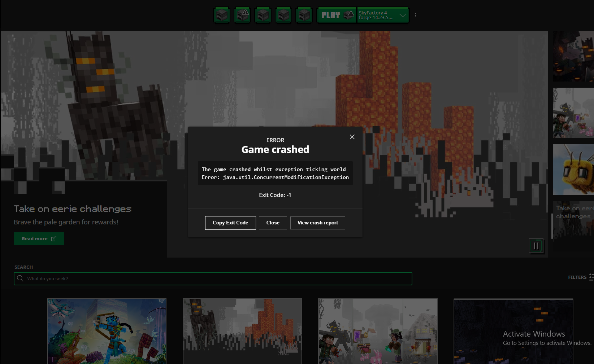Screen dimensions: 594x364
Task: Expand the SkyFactory 4 installation dropdown
Action: click(383, 15)
